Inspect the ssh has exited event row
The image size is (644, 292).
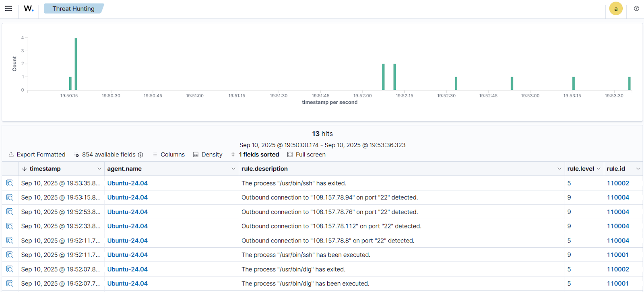10,183
